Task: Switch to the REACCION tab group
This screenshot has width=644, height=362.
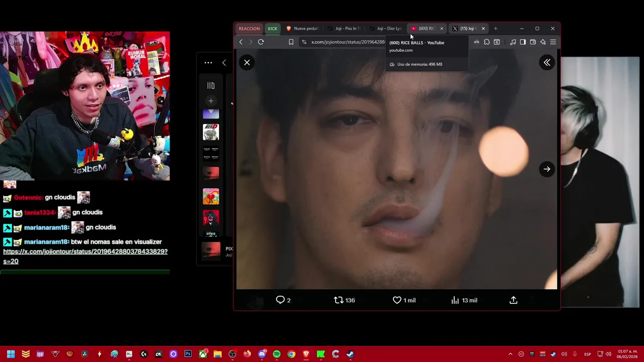Action: click(249, 29)
